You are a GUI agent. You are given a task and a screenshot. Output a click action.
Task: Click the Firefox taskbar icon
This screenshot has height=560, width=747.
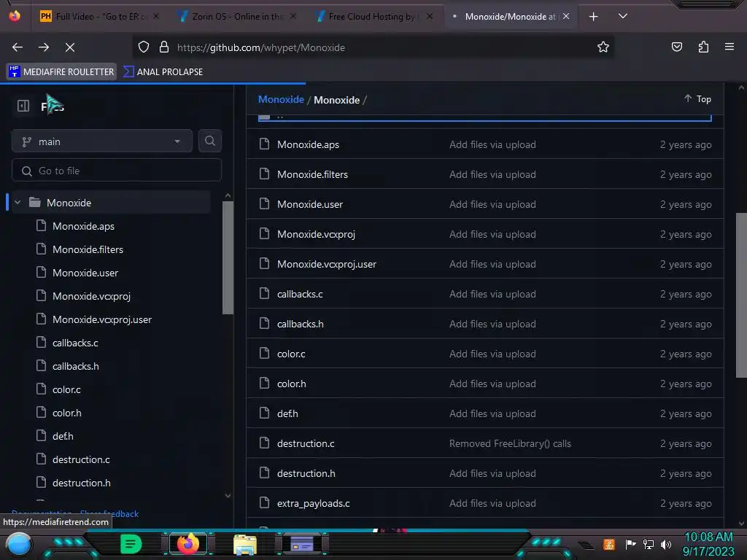coord(187,544)
